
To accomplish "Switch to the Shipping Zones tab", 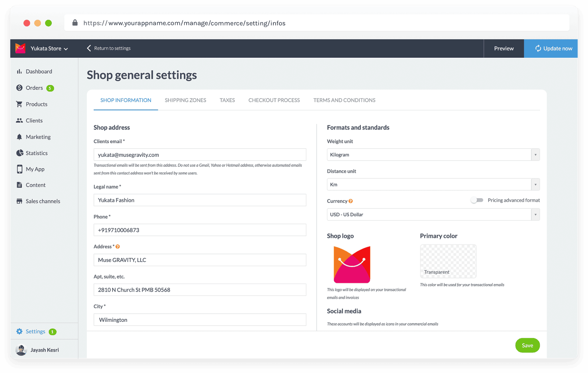I will click(x=186, y=100).
